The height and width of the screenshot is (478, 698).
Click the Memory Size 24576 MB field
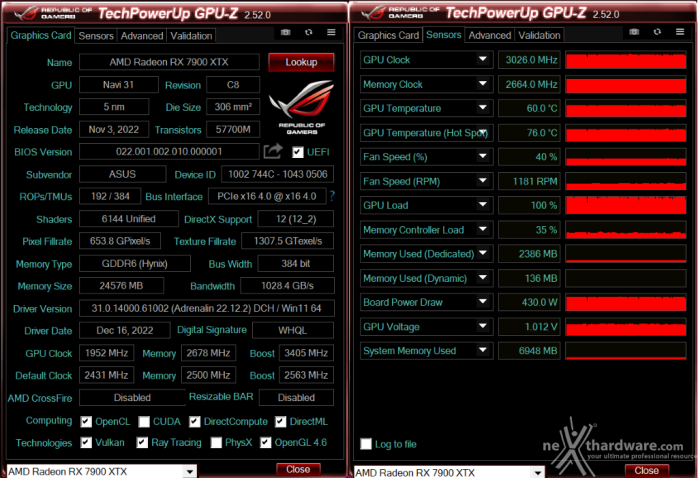pyautogui.click(x=121, y=286)
